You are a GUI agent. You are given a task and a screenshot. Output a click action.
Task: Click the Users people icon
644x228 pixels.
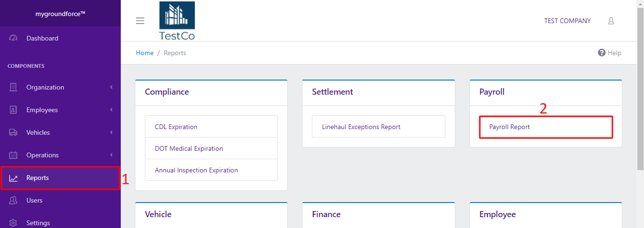tap(13, 200)
